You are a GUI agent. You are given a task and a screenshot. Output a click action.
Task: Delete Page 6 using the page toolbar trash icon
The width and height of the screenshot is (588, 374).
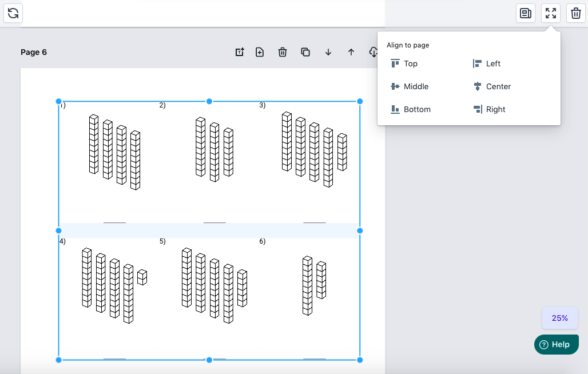[283, 52]
